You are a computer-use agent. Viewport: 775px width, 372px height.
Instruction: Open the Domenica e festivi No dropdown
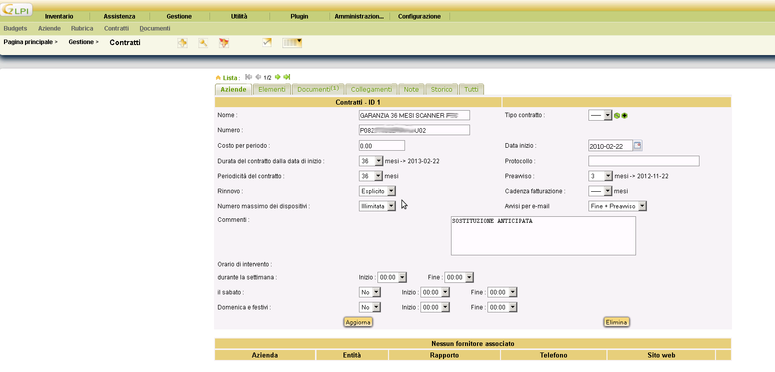[370, 307]
